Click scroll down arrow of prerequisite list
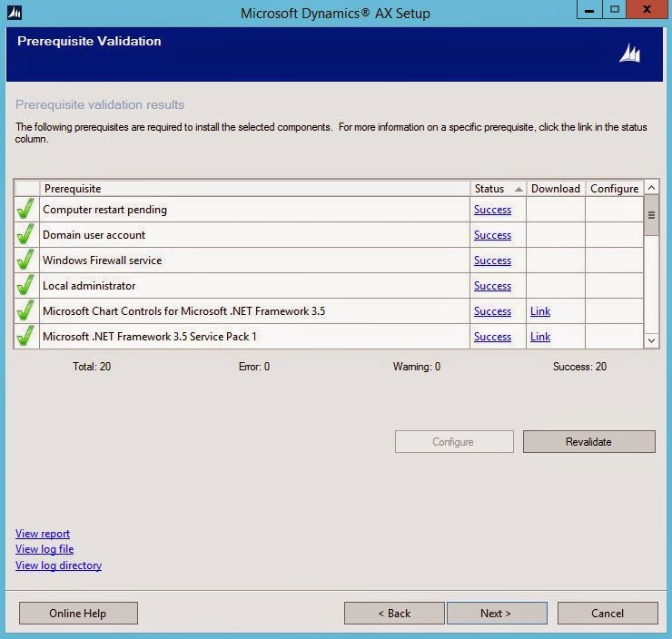This screenshot has width=672, height=639. pyautogui.click(x=651, y=340)
